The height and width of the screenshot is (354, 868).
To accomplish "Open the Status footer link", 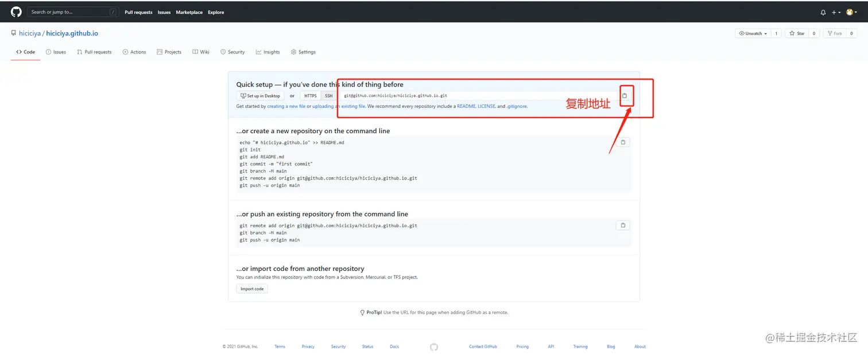I will coord(367,347).
